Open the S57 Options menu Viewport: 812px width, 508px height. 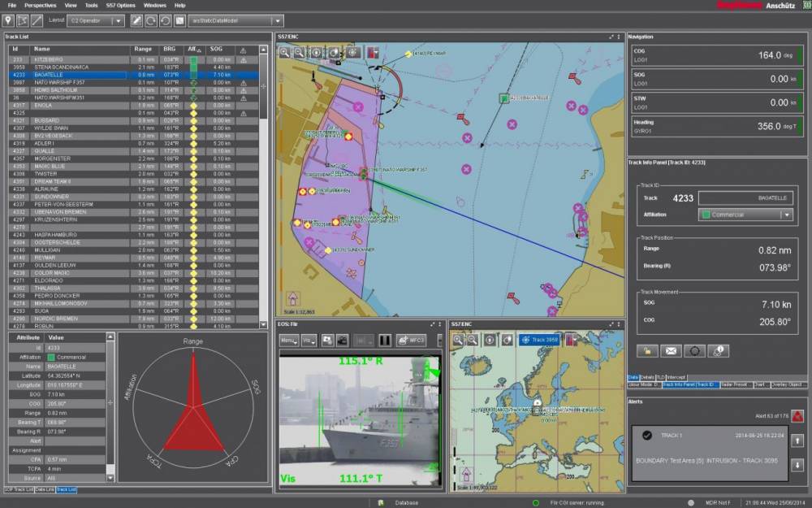click(x=121, y=5)
